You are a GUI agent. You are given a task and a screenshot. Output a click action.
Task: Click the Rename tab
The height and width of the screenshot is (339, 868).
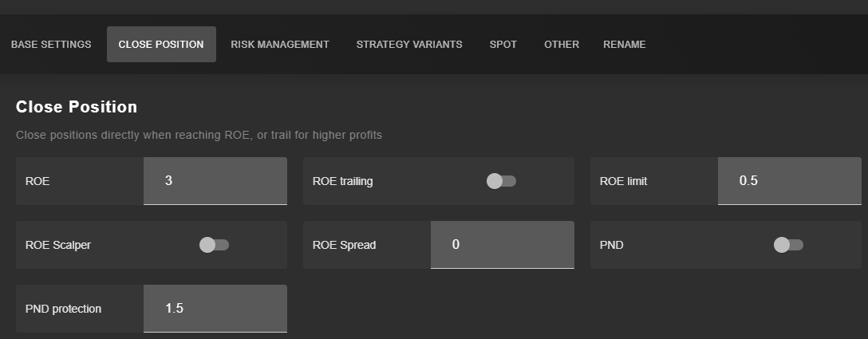(625, 45)
